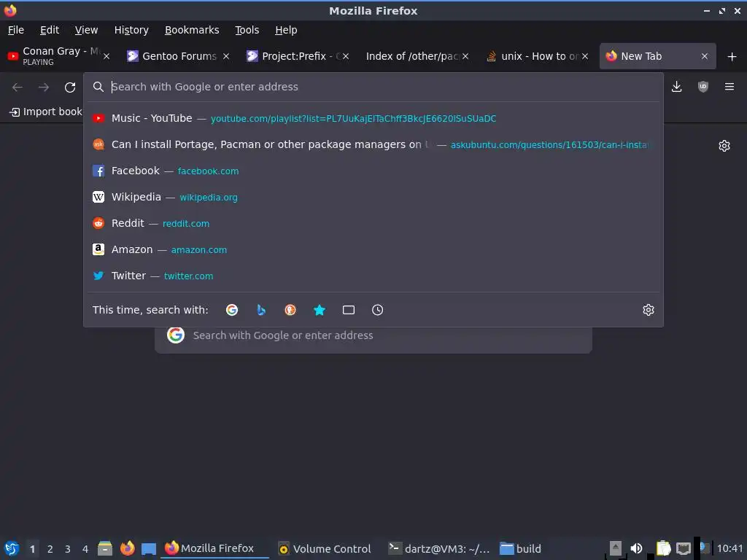
Task: Click the taskbar clock showing 10:41
Action: click(x=729, y=548)
